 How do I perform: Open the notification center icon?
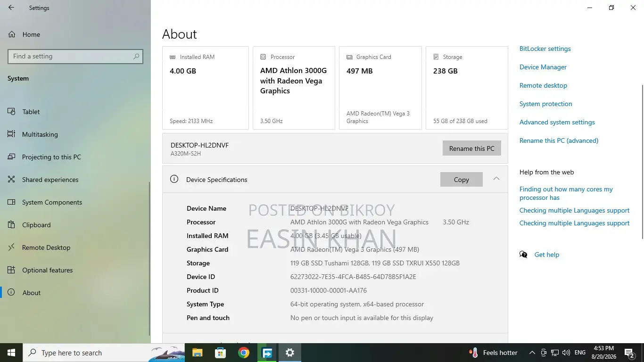629,353
